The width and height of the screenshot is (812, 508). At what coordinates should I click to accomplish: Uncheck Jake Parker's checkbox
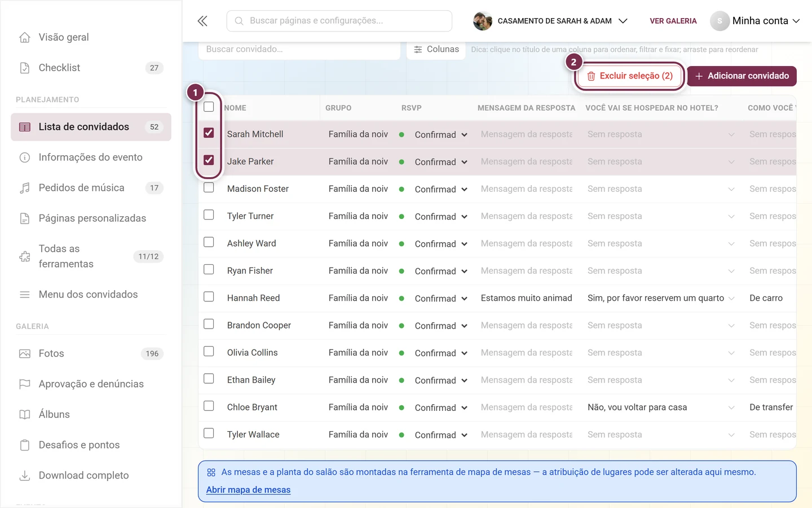pos(209,160)
